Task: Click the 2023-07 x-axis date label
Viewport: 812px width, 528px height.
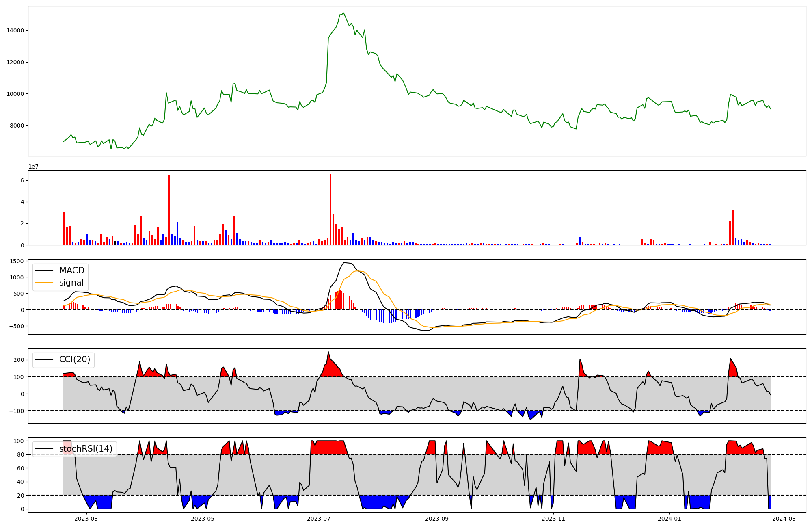Action: 319,519
